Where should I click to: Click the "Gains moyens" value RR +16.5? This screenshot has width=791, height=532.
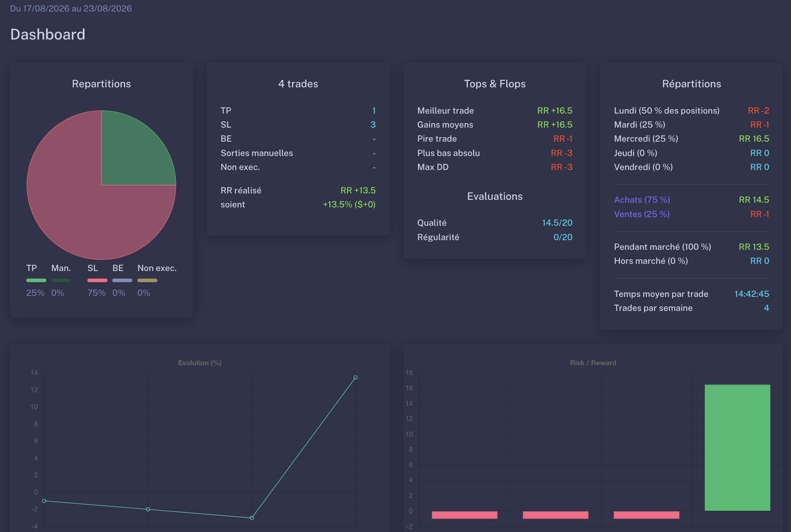[555, 124]
